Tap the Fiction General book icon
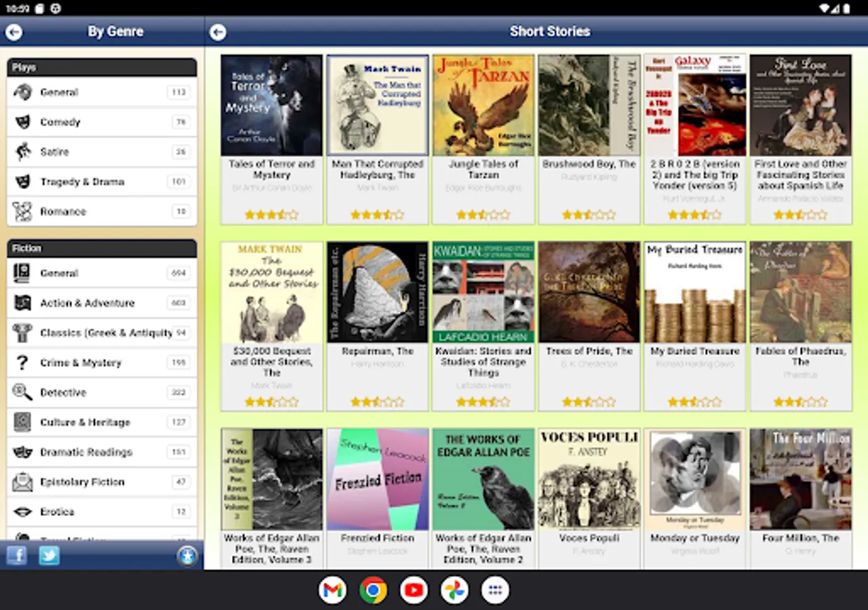Viewport: 868px width, 610px height. click(x=22, y=273)
